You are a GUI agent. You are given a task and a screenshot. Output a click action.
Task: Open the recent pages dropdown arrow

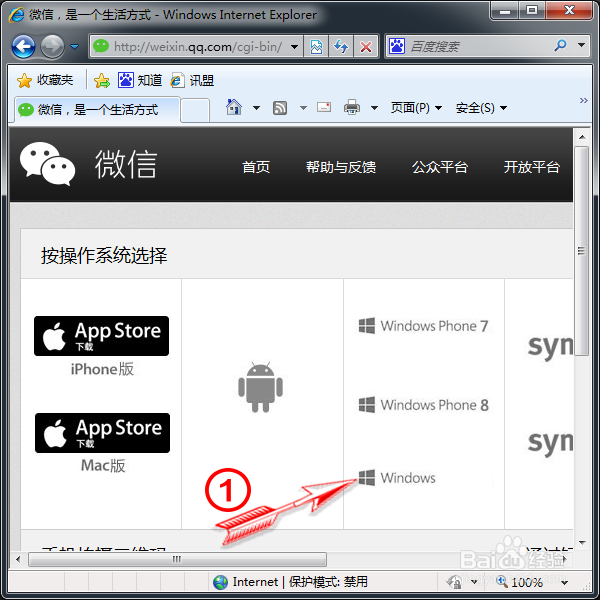(75, 47)
